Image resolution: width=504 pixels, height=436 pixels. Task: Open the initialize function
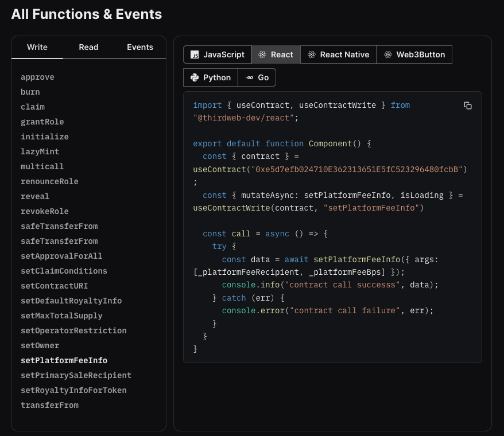[x=45, y=137]
